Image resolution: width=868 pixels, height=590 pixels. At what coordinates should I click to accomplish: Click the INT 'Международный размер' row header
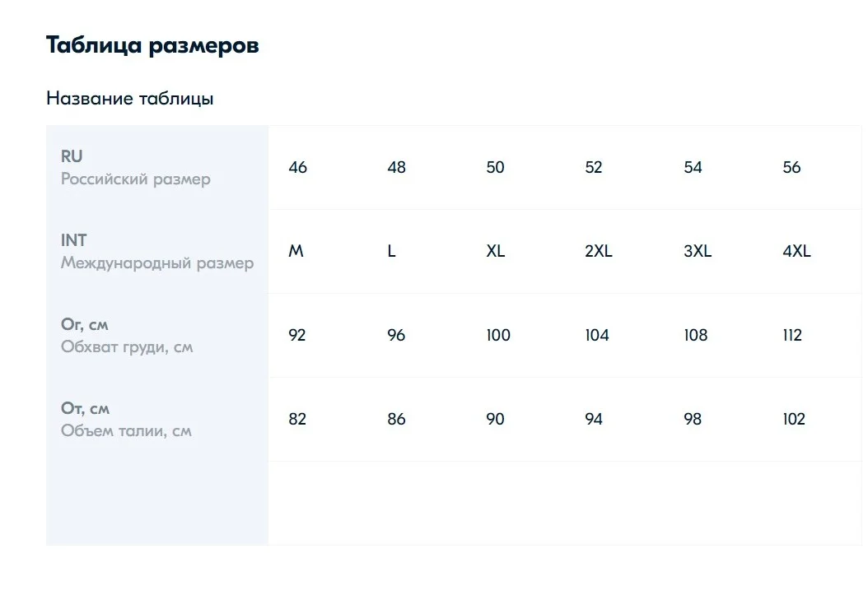point(157,252)
